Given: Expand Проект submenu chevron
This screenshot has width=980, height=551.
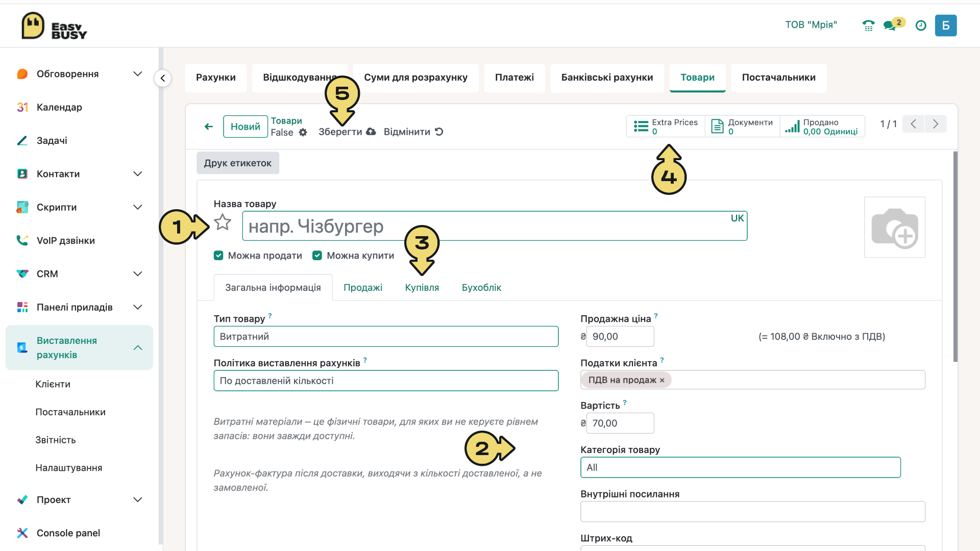Looking at the screenshot, I should coord(138,500).
